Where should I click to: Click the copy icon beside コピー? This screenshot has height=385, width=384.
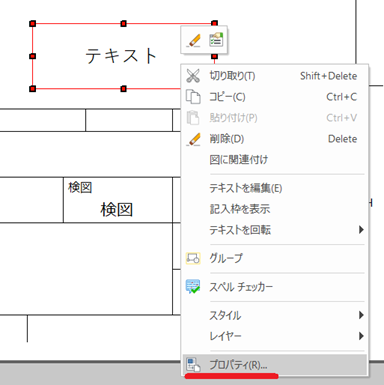(193, 97)
